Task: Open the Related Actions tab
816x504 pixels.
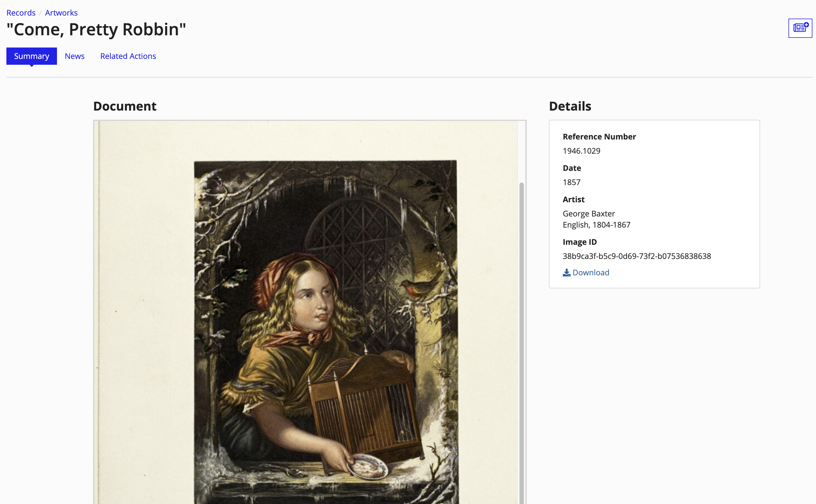Action: click(x=128, y=56)
